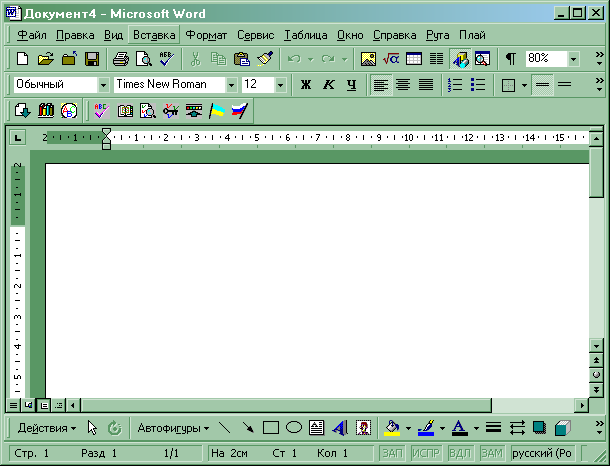Create a new blank document

(23, 59)
